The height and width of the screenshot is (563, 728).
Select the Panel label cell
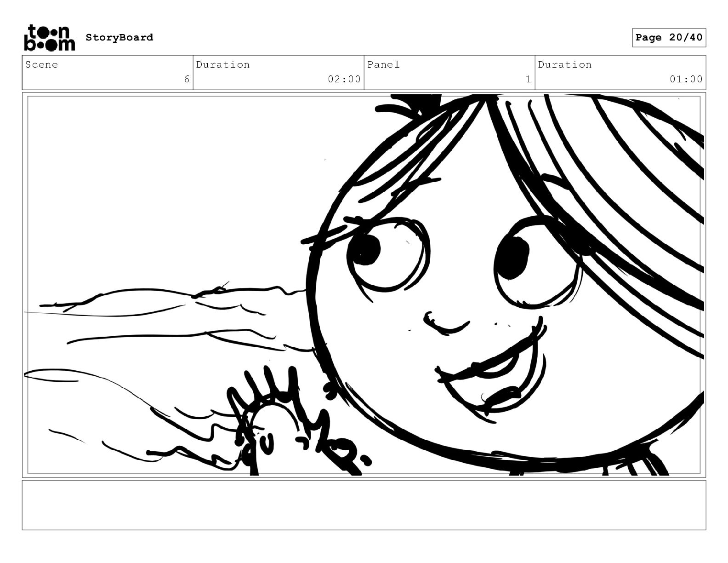(449, 73)
